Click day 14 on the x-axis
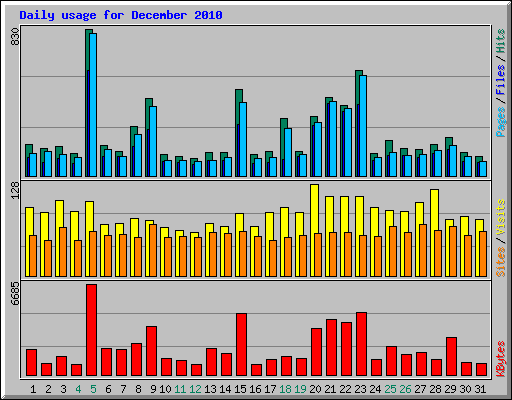This screenshot has height=400, width=512. (225, 389)
